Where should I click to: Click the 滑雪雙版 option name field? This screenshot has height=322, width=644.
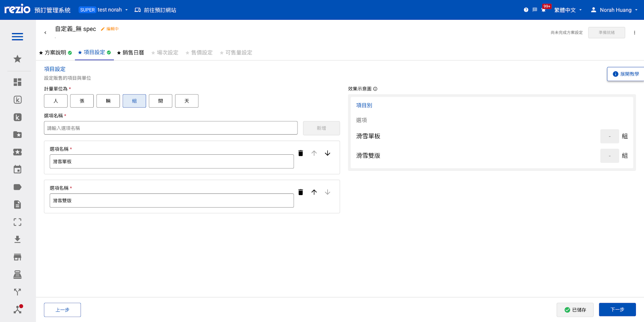coord(172,201)
